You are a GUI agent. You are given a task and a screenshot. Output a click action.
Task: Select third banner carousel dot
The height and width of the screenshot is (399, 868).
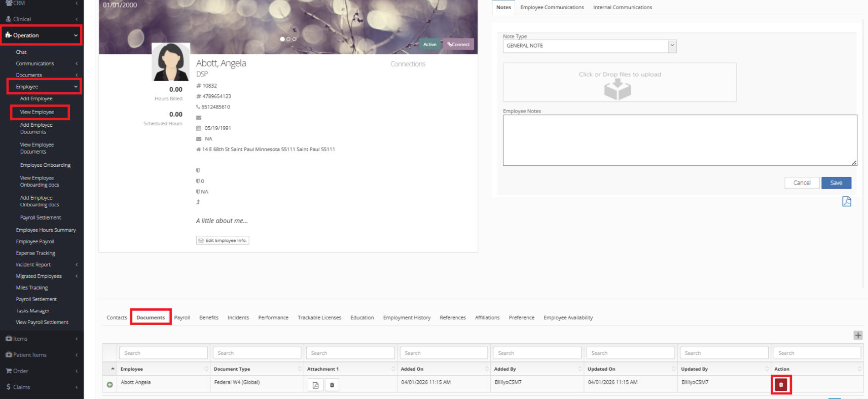coord(295,39)
